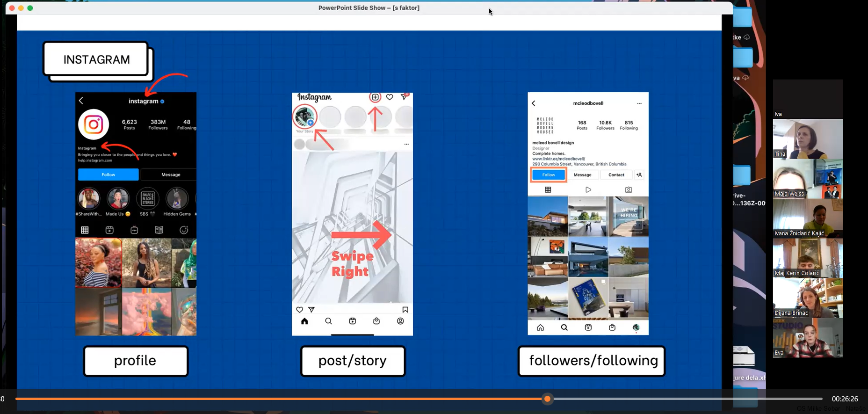The image size is (868, 414).
Task: Select the grid tab on mcleodbovell profile
Action: (x=548, y=189)
